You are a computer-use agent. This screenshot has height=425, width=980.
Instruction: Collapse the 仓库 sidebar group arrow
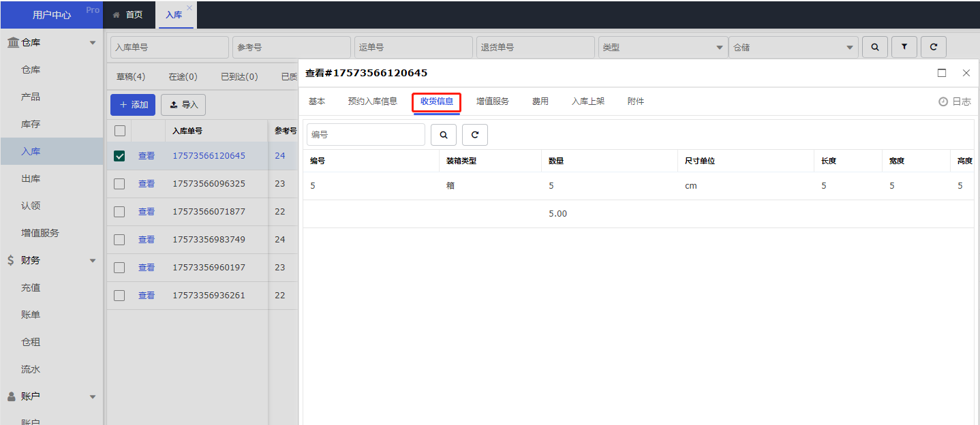coord(93,43)
